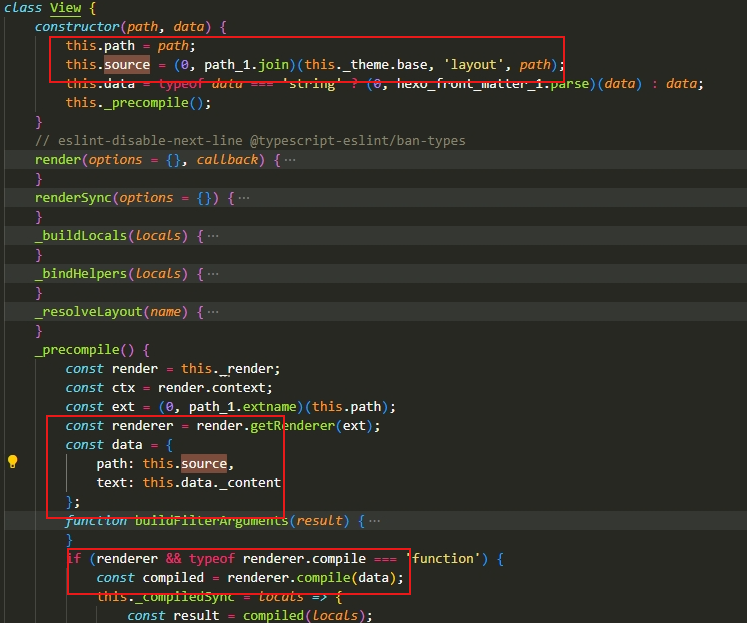
Task: Click the lightbulb code action icon
Action: click(13, 462)
